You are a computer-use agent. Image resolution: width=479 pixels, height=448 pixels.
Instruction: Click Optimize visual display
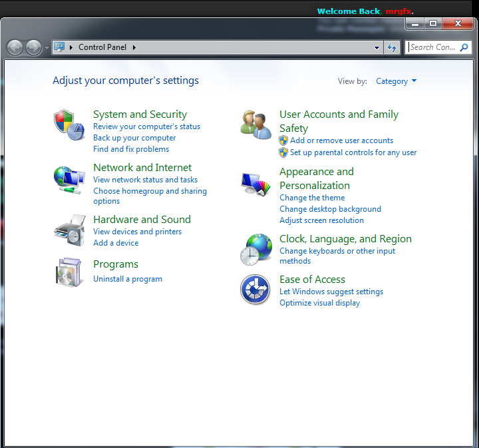click(x=319, y=303)
